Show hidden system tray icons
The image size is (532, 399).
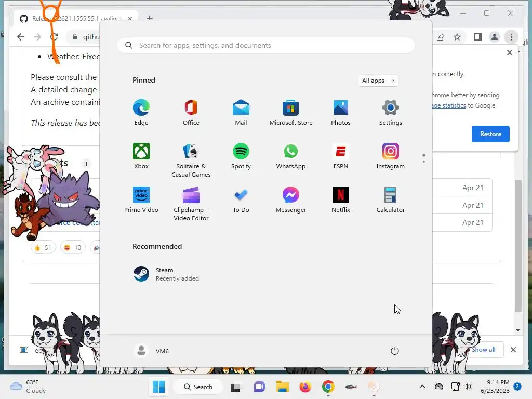422,387
